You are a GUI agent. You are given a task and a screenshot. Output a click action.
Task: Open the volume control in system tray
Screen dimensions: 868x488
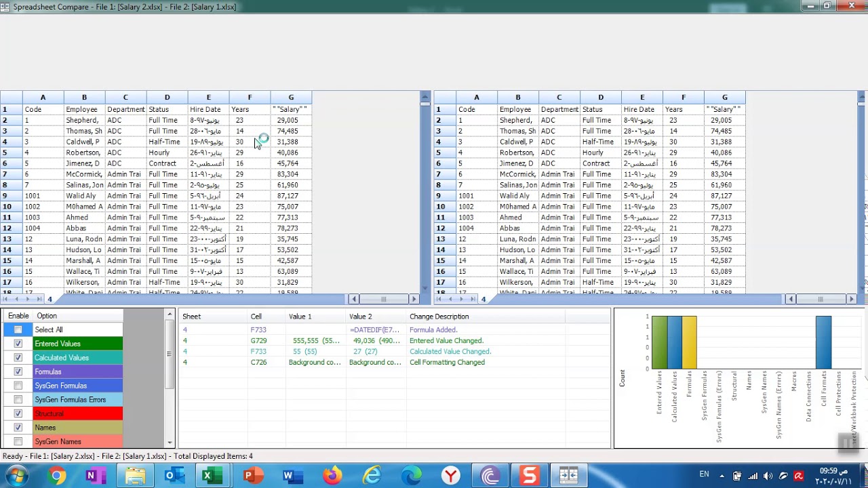[768, 476]
